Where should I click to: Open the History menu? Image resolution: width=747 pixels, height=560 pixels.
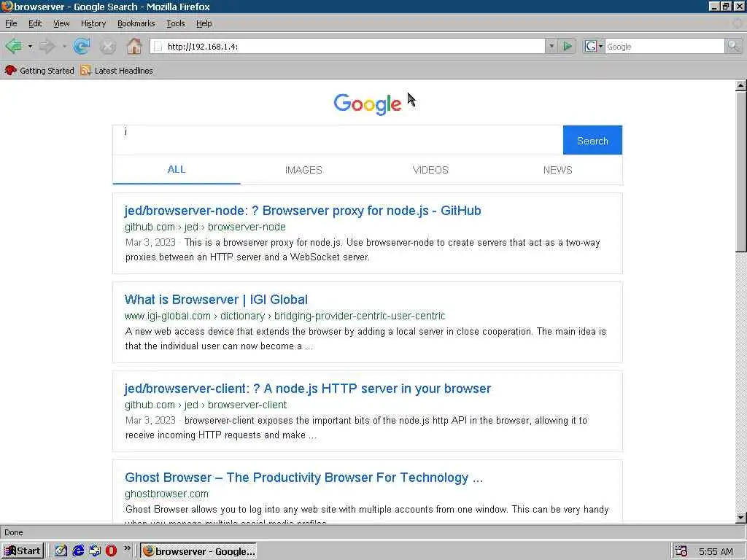click(93, 23)
